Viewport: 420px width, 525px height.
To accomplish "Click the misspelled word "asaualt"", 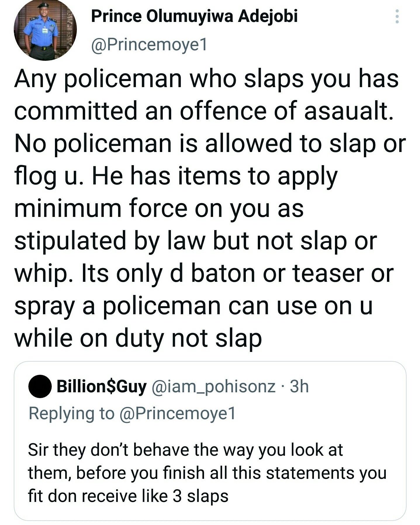I will pyautogui.click(x=348, y=111).
